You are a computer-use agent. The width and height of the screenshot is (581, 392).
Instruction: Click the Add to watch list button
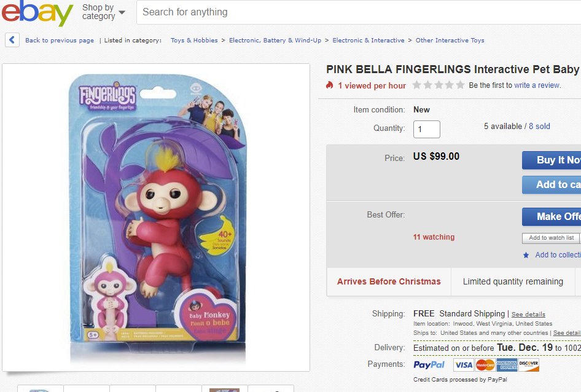click(551, 238)
